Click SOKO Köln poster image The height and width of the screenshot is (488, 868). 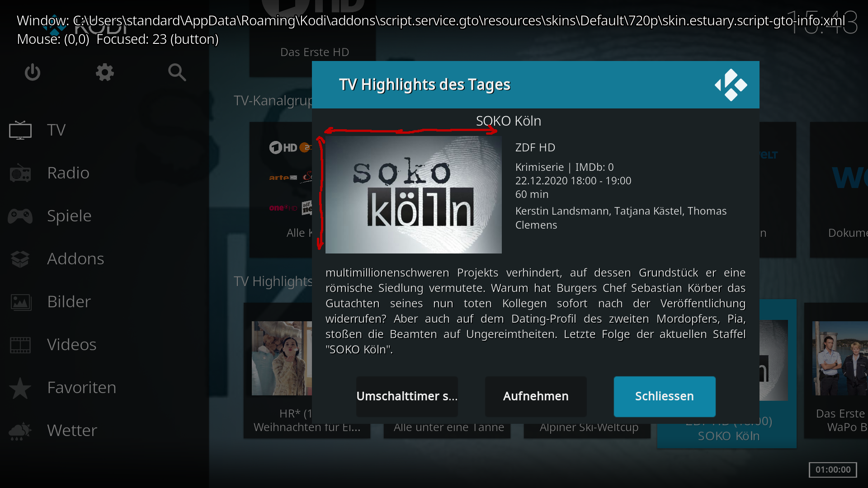pos(413,195)
